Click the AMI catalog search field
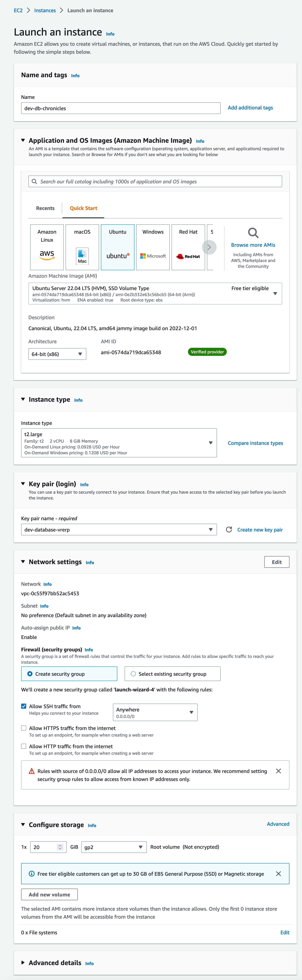The width and height of the screenshot is (302, 980). [x=155, y=182]
